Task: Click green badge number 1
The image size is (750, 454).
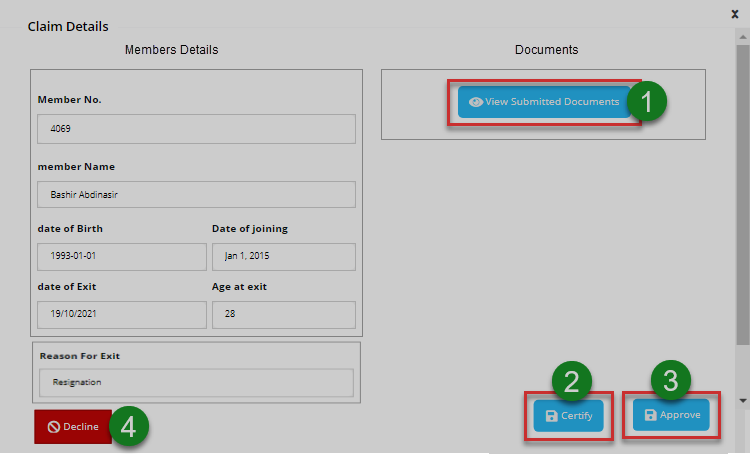Action: [646, 102]
